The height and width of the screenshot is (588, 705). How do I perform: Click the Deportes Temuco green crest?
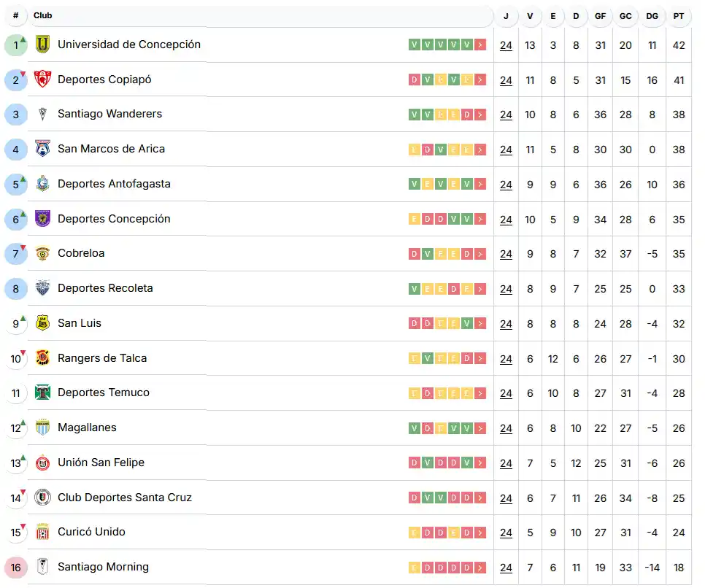click(x=43, y=392)
